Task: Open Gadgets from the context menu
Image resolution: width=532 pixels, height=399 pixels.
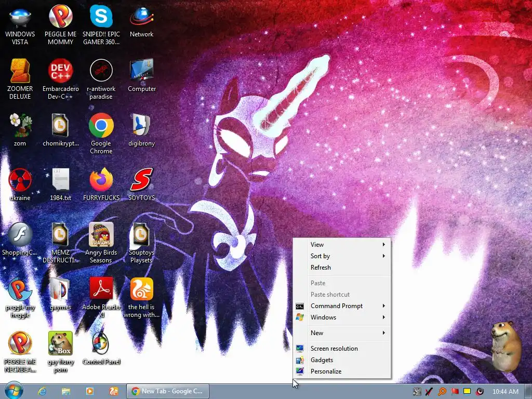Action: pyautogui.click(x=342, y=360)
